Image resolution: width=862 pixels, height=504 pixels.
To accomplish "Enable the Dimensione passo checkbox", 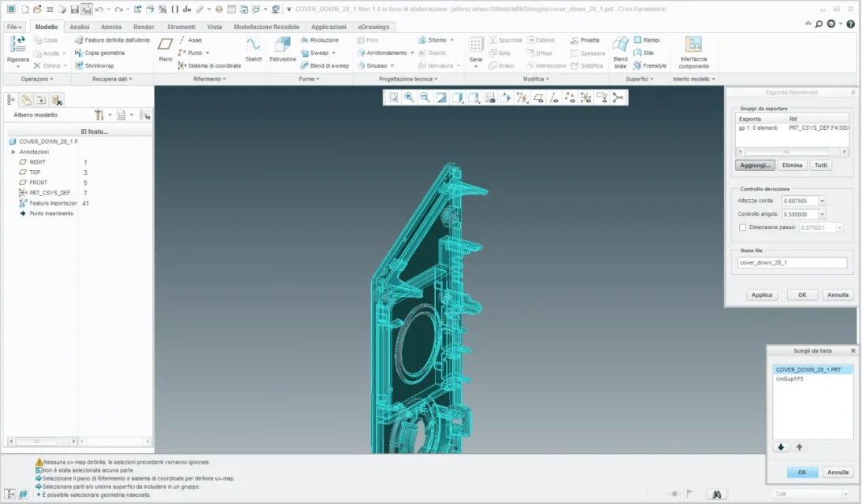I will coord(743,228).
